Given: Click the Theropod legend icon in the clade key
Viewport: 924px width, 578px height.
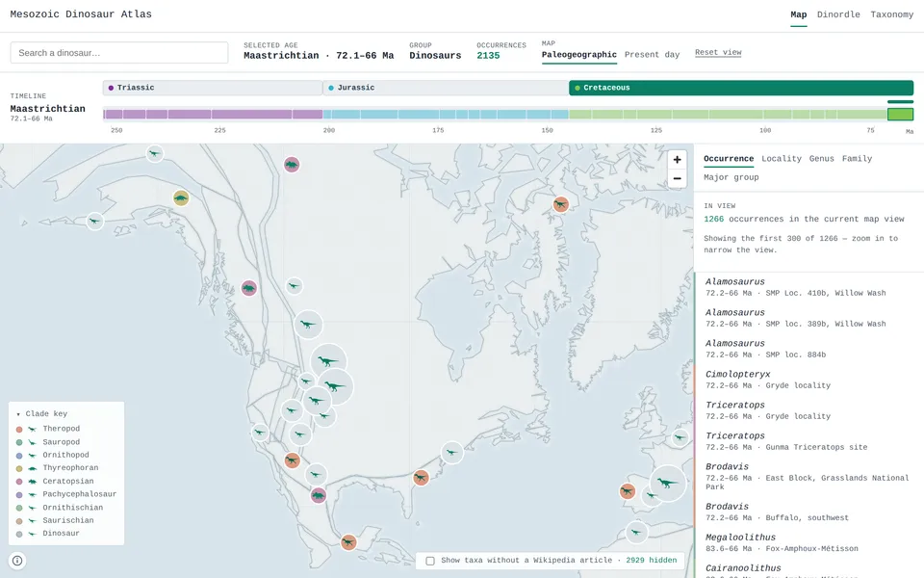Looking at the screenshot, I should (x=33, y=429).
